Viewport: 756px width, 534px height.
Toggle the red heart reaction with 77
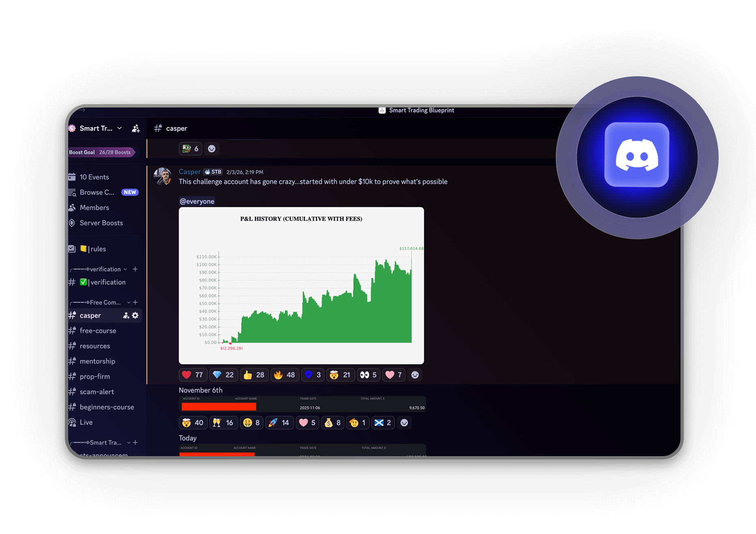click(x=193, y=375)
